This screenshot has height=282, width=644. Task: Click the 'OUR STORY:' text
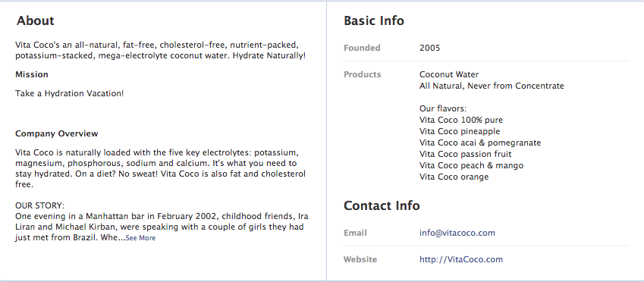[x=40, y=205]
